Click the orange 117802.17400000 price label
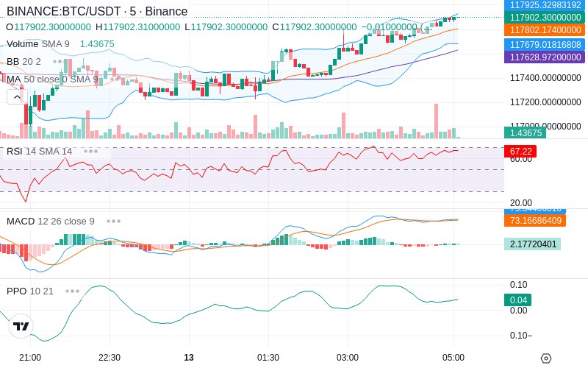This screenshot has height=368, width=588. click(x=545, y=29)
